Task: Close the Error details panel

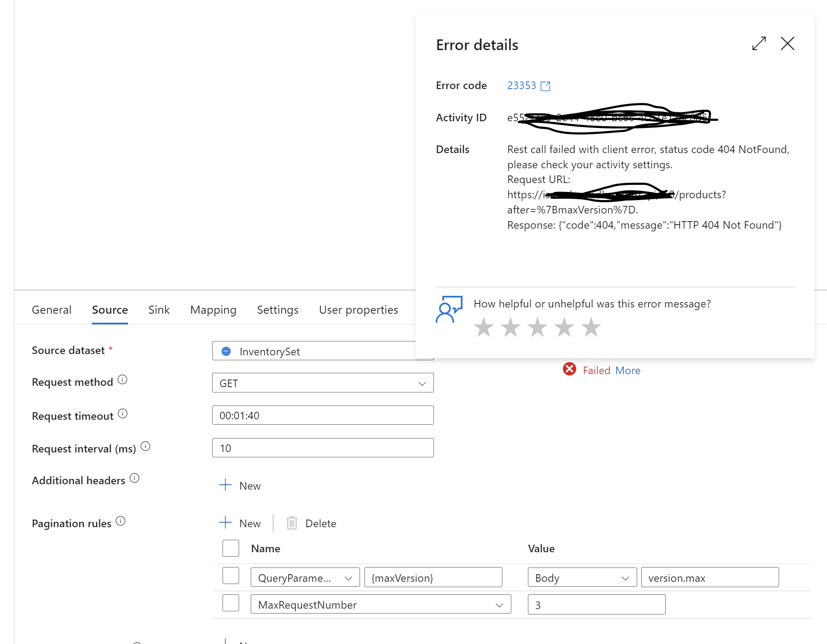Action: tap(787, 44)
